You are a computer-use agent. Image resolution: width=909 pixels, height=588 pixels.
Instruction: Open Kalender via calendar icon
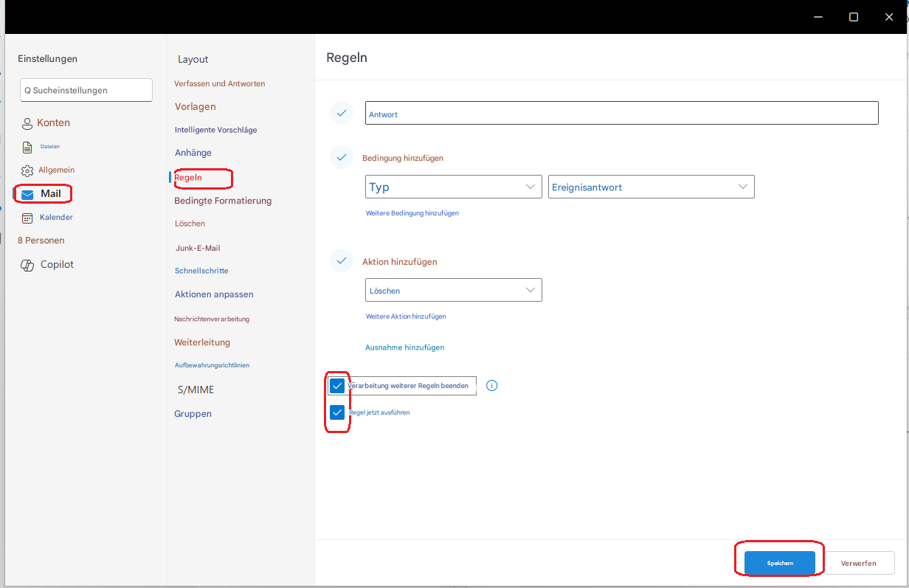(27, 218)
